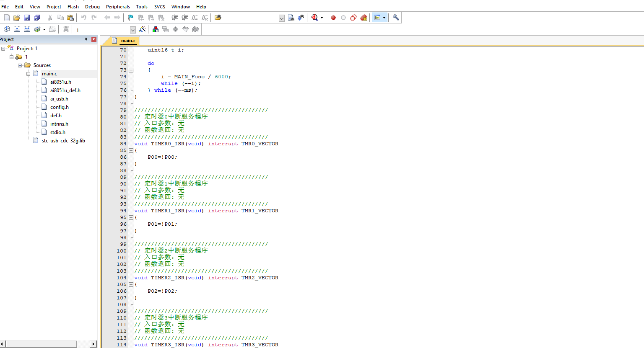Click the Find document icon
This screenshot has width=644, height=348.
(291, 18)
